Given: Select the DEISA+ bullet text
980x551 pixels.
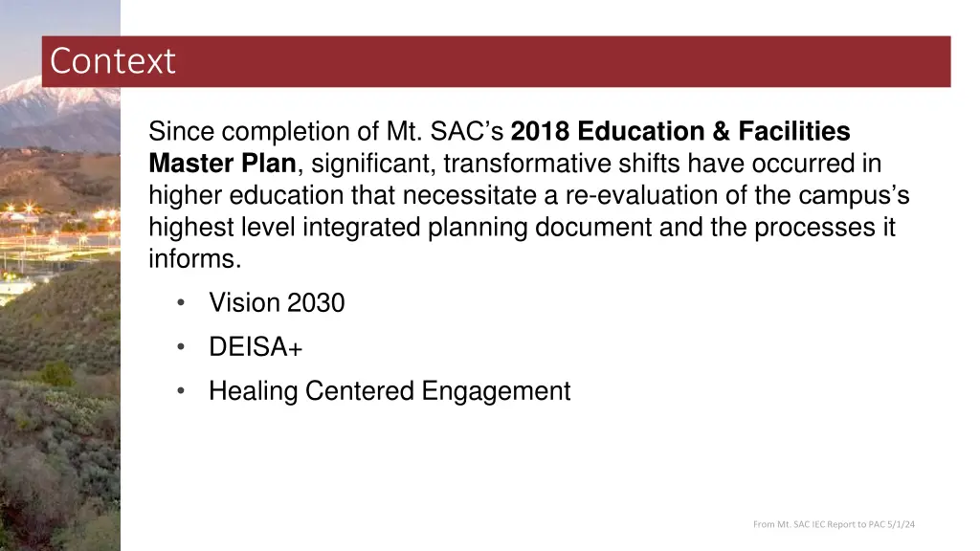Looking at the screenshot, I should tap(256, 346).
